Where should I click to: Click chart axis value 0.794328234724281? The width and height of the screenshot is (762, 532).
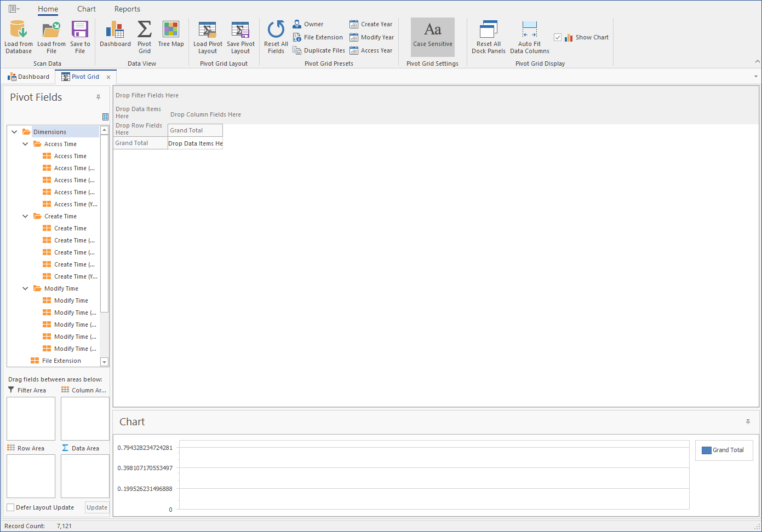point(145,448)
